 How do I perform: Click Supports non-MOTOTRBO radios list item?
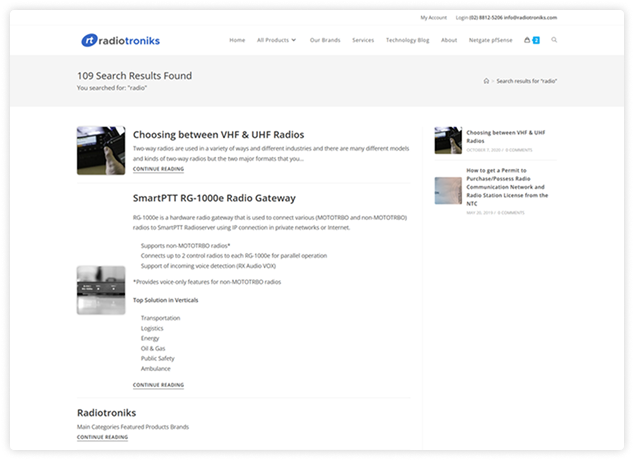(185, 245)
